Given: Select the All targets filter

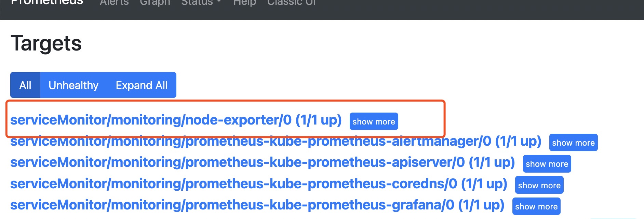Looking at the screenshot, I should 25,85.
